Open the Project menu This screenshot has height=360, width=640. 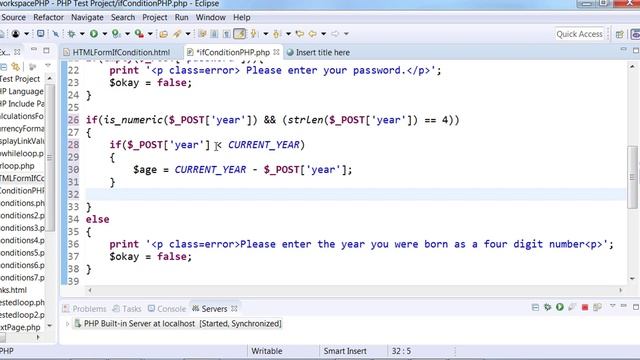(x=155, y=18)
